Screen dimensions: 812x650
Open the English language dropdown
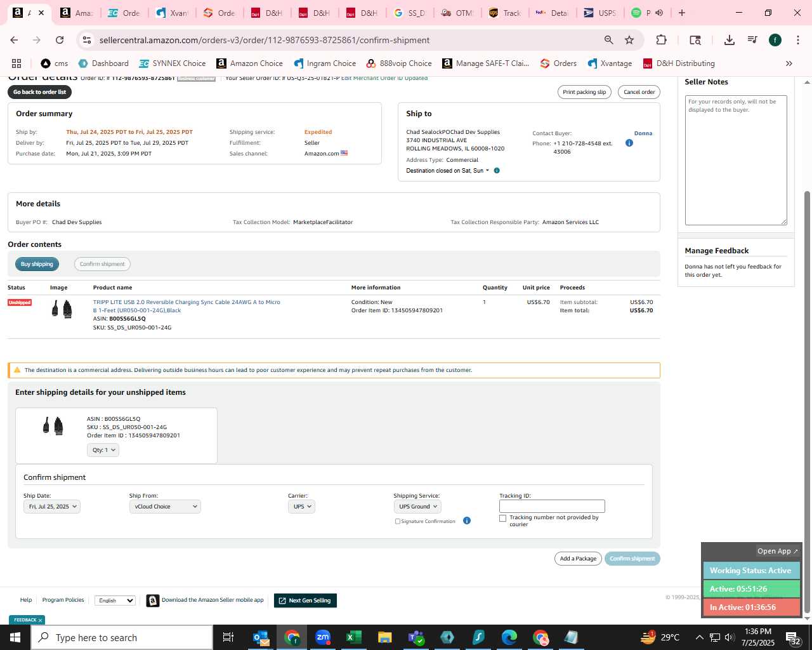pyautogui.click(x=115, y=600)
